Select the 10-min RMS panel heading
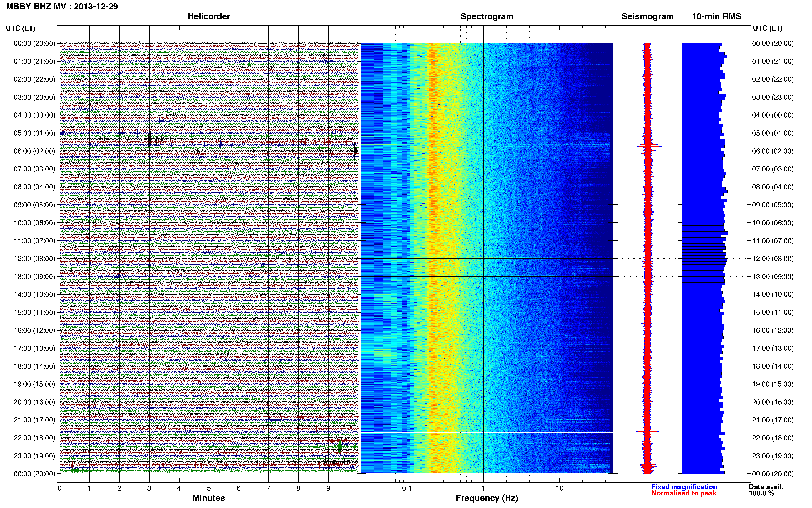The width and height of the screenshot is (812, 508). [x=717, y=16]
